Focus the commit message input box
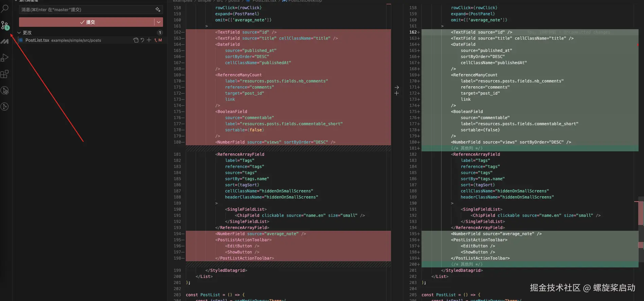Viewport: 644px width, 301px height. (x=91, y=10)
